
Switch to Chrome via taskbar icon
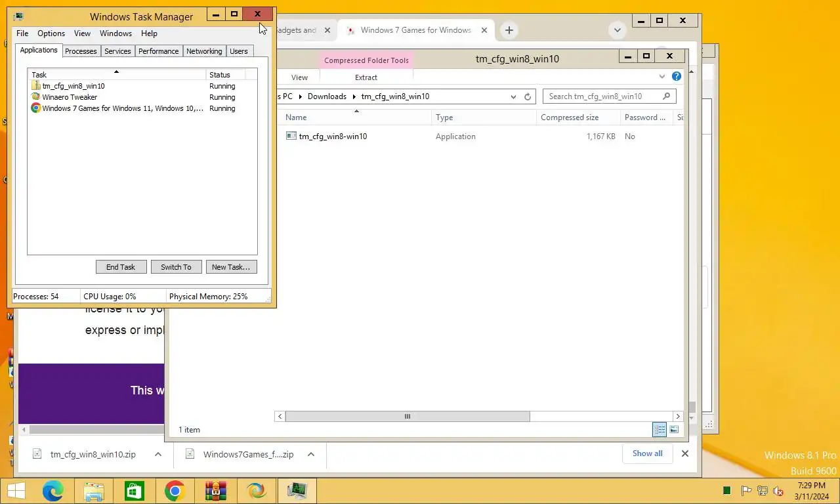tap(175, 491)
